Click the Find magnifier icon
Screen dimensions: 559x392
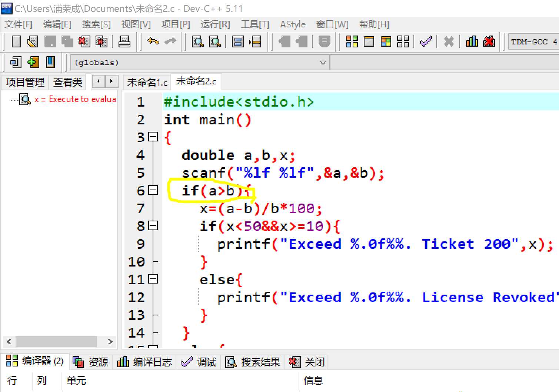click(197, 41)
